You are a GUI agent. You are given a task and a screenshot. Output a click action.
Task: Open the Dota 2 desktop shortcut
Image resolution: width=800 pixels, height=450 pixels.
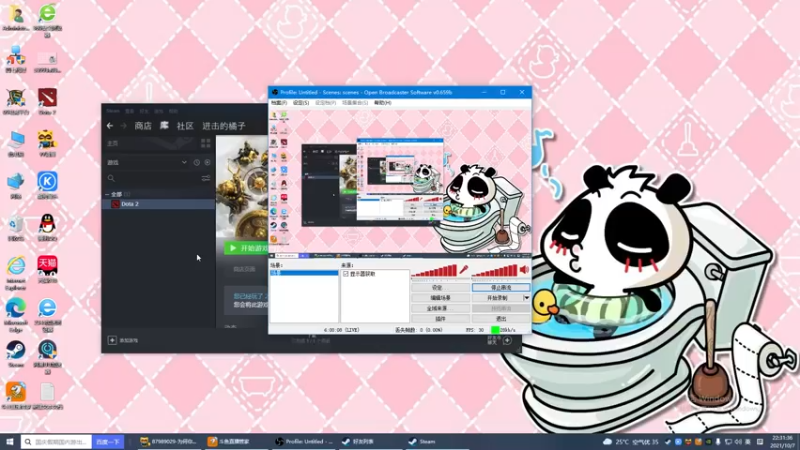(47, 101)
